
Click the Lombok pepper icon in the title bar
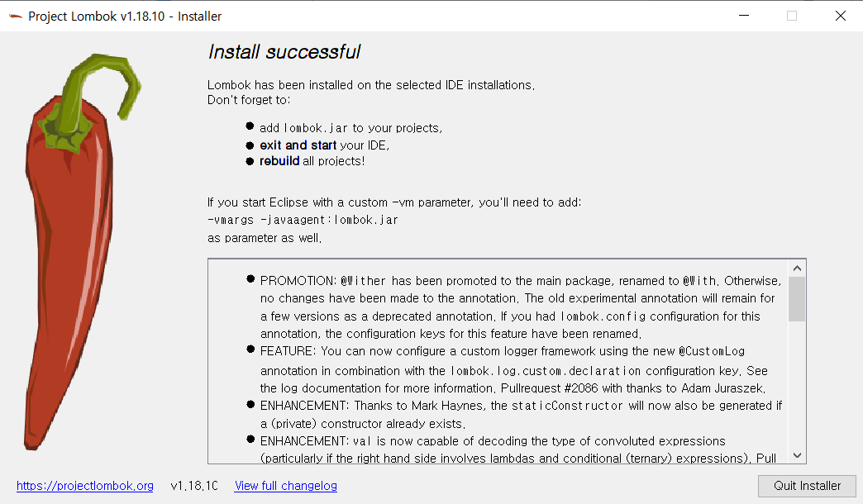point(16,15)
